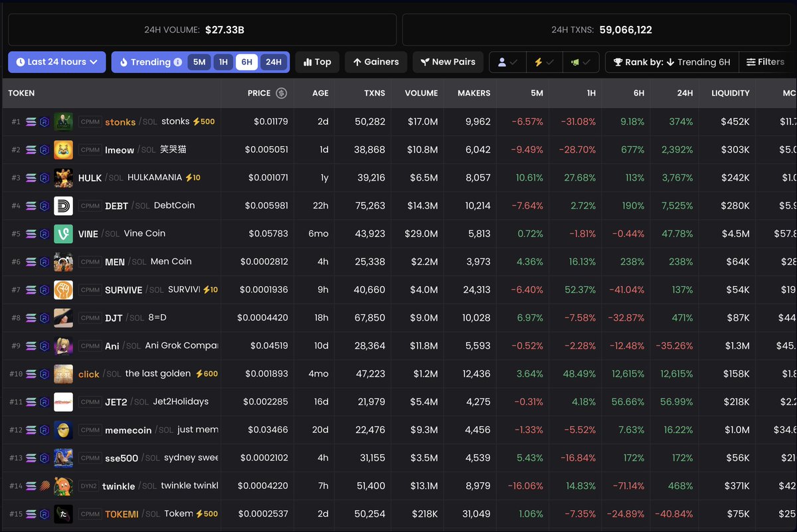Open the Rank by Trending 6H dropdown

tap(671, 62)
